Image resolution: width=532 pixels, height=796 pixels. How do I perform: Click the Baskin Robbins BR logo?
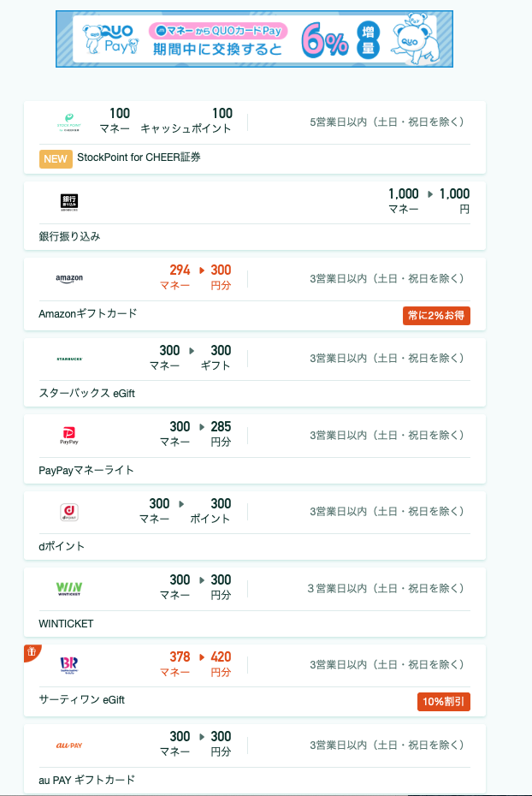[69, 664]
